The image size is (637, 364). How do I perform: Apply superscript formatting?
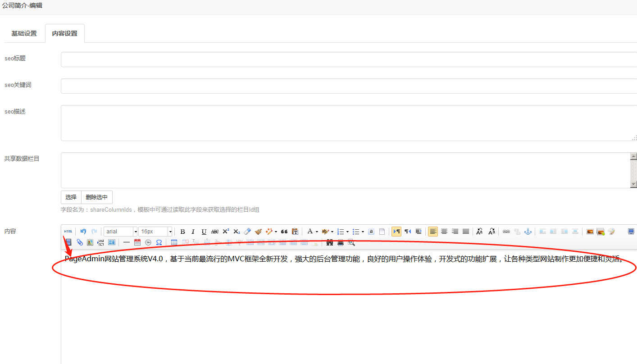coord(226,232)
